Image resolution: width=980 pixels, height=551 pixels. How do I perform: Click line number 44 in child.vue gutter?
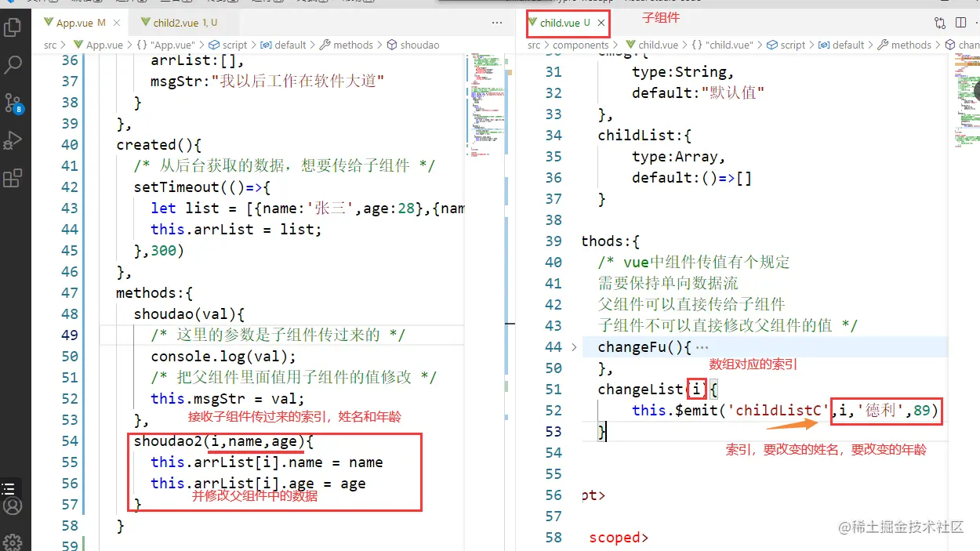point(554,346)
